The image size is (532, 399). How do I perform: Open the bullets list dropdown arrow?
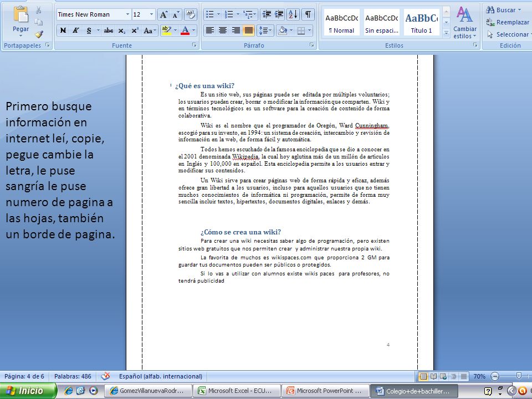point(218,14)
